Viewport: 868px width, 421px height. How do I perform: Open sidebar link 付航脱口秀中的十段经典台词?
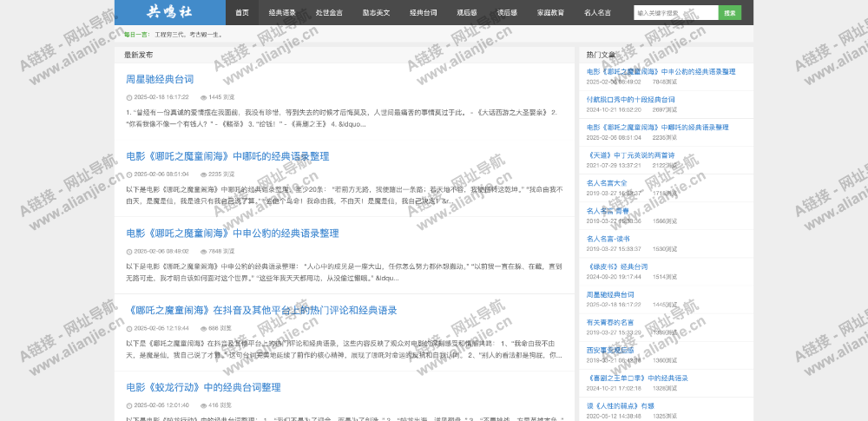[x=630, y=100]
